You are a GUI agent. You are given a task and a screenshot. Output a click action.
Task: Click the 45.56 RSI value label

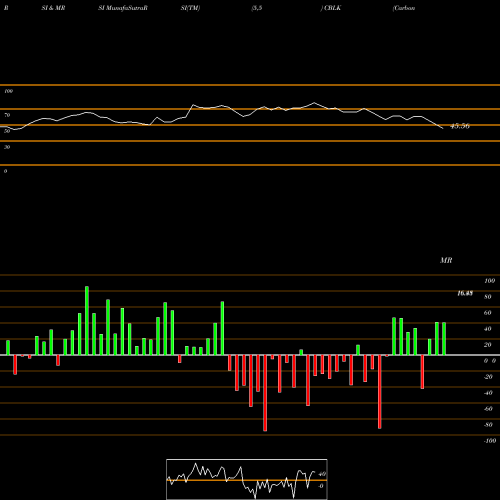[460, 126]
